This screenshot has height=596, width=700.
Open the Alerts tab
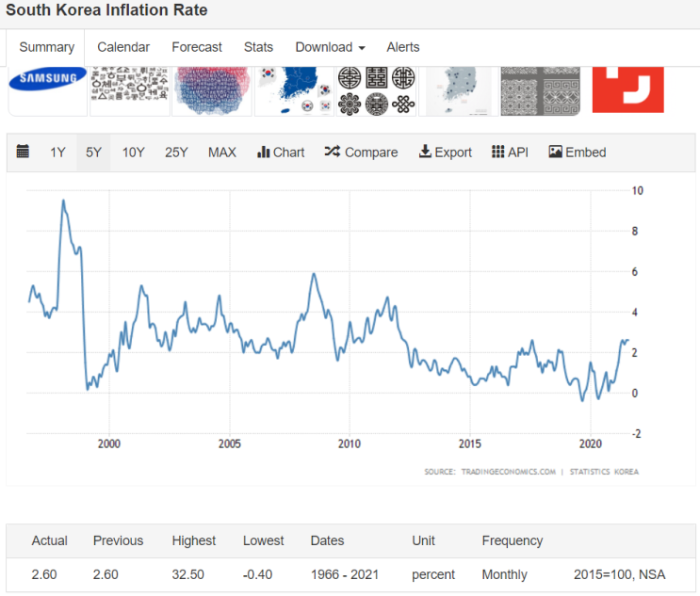pyautogui.click(x=403, y=47)
